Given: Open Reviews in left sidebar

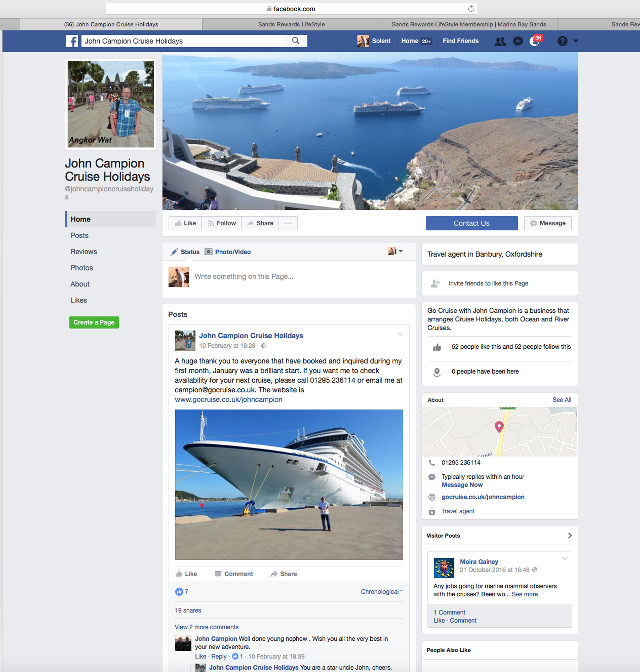Looking at the screenshot, I should coord(84,252).
